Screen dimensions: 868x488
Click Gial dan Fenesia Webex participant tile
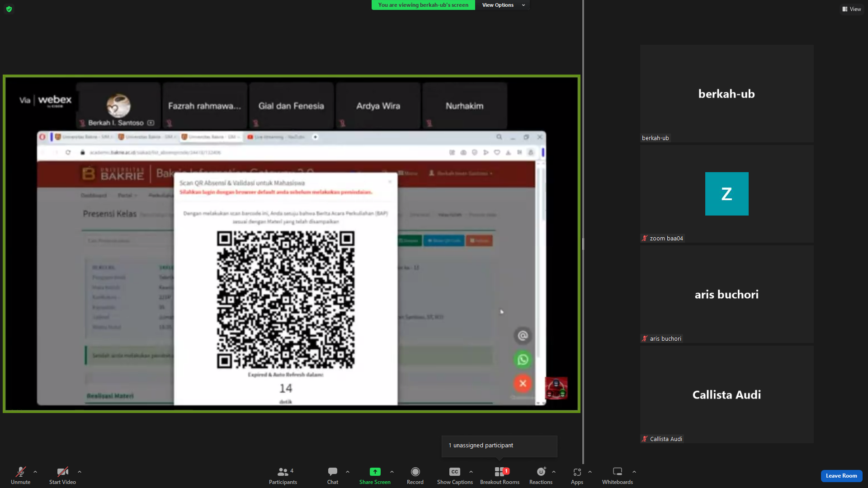pyautogui.click(x=291, y=106)
